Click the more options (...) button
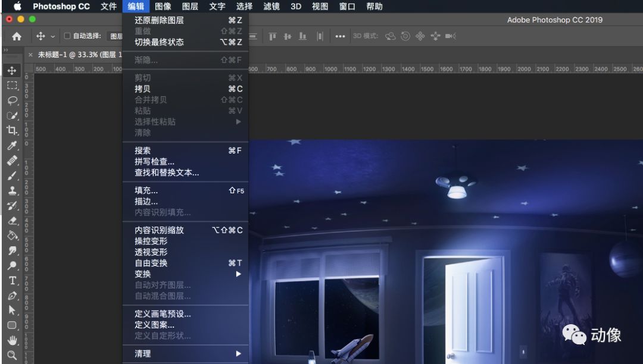This screenshot has width=643, height=364. [340, 36]
